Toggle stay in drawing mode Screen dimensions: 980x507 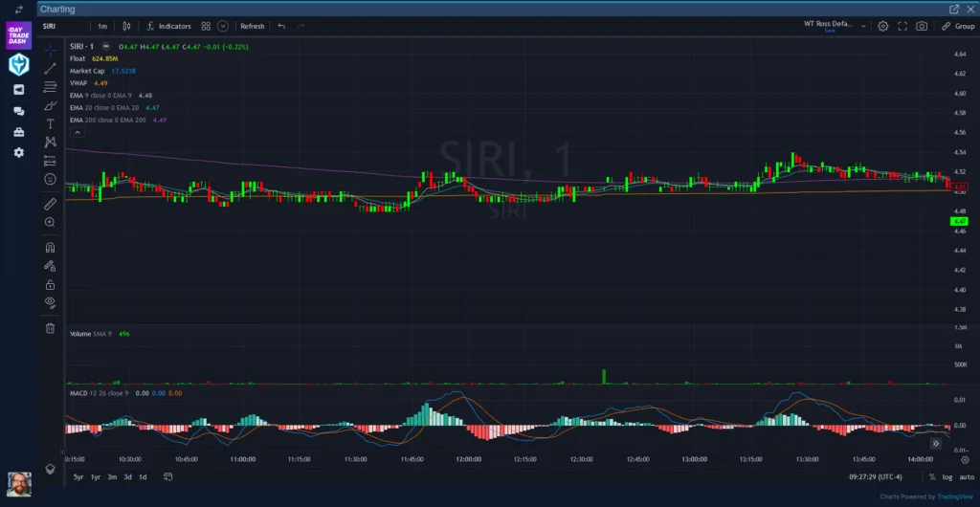50,266
